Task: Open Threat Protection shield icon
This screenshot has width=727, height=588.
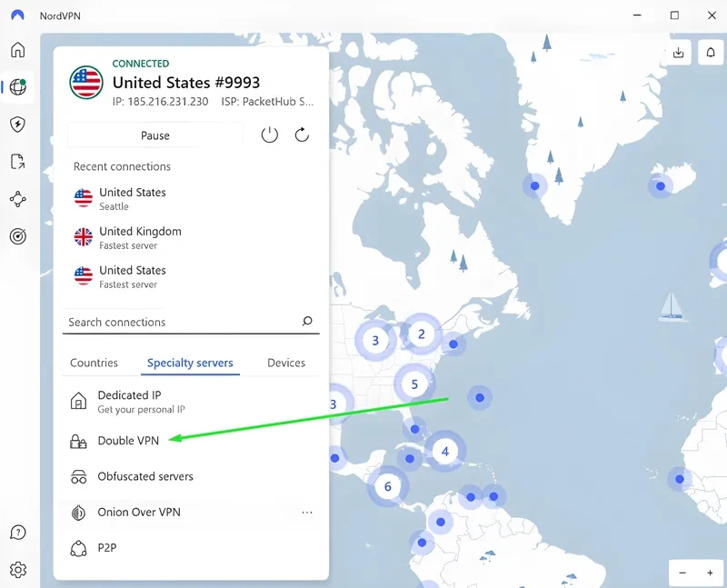Action: pos(17,125)
